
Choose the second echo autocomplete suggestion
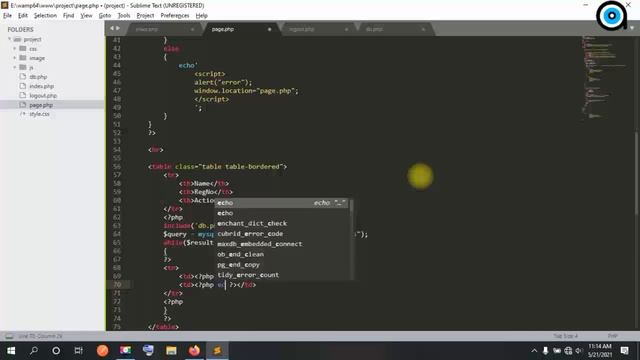pos(282,213)
